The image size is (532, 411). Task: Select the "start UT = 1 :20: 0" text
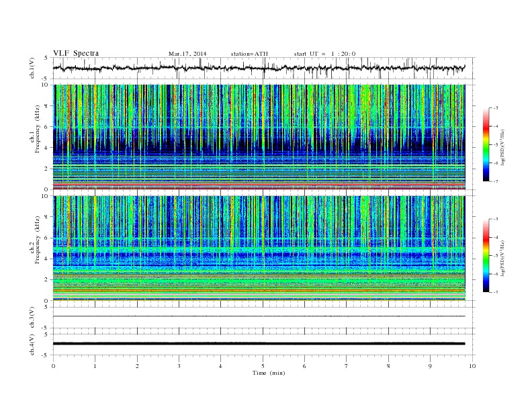324,54
